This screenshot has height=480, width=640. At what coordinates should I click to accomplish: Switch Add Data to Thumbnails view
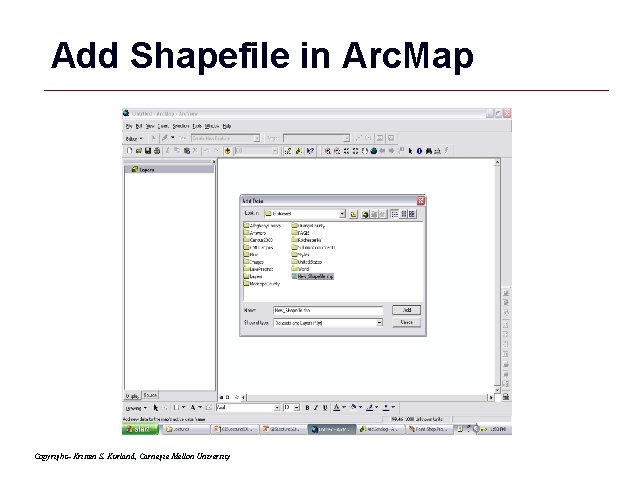click(412, 214)
